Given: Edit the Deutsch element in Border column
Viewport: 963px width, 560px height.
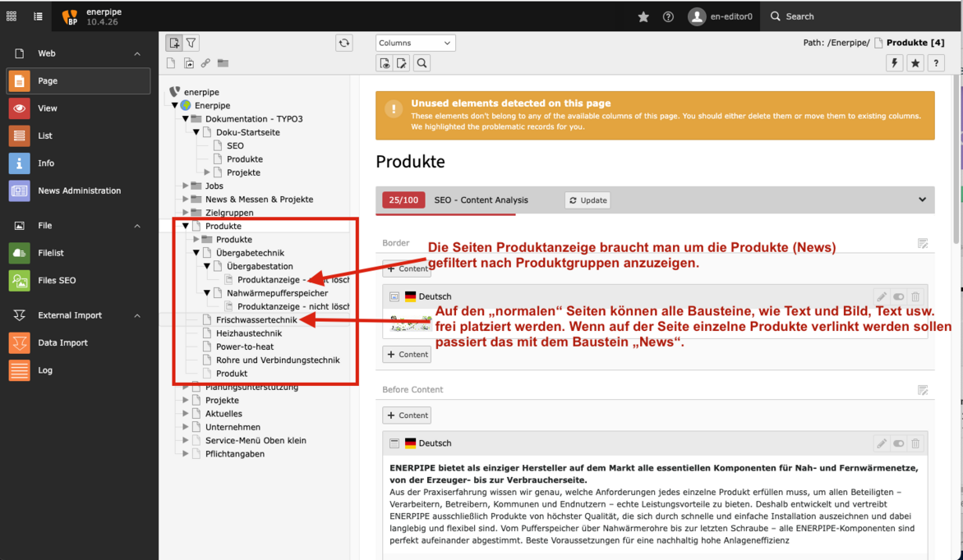Looking at the screenshot, I should point(882,297).
